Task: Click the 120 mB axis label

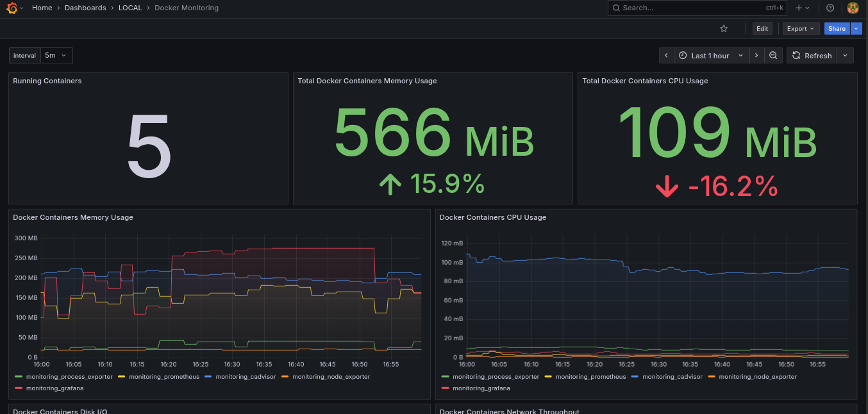Action: 453,244
